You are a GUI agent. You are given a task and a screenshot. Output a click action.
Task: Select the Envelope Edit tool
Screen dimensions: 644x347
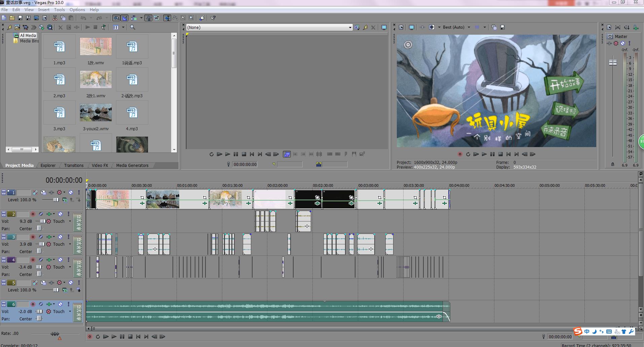(x=175, y=18)
